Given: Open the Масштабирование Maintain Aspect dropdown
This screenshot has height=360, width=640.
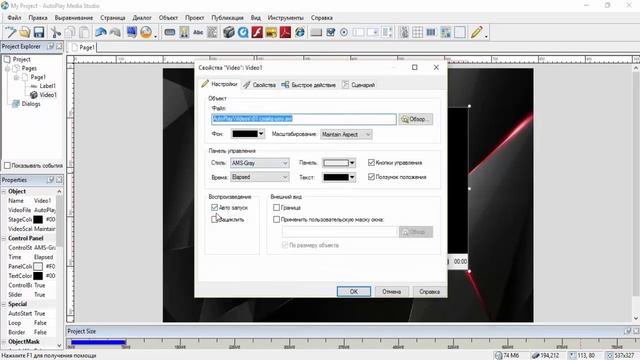Looking at the screenshot, I should 346,134.
